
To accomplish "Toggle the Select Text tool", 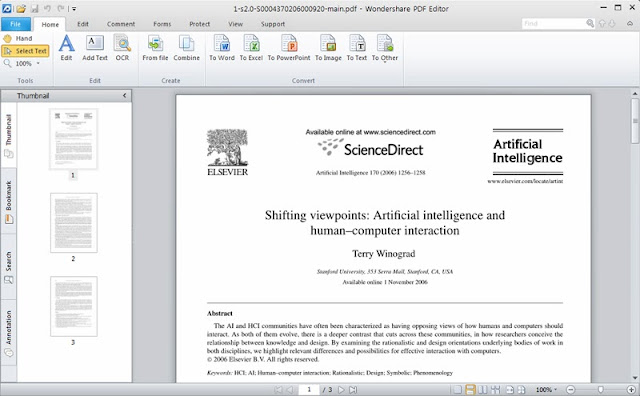I will coord(25,51).
